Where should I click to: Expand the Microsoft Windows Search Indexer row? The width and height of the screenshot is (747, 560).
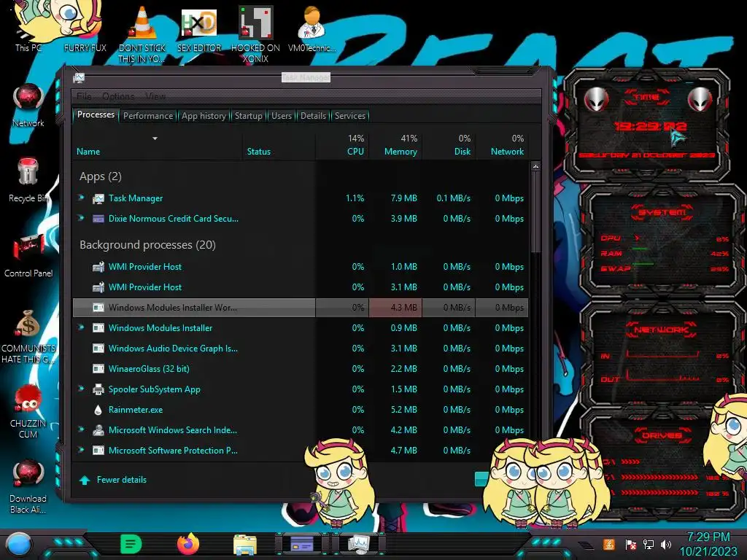[82, 429]
